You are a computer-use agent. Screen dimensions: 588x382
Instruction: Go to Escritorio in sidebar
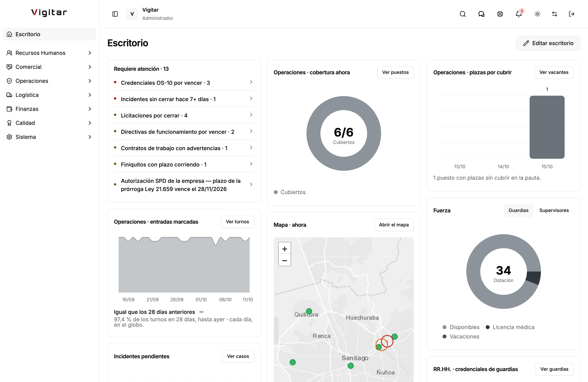[x=49, y=34]
